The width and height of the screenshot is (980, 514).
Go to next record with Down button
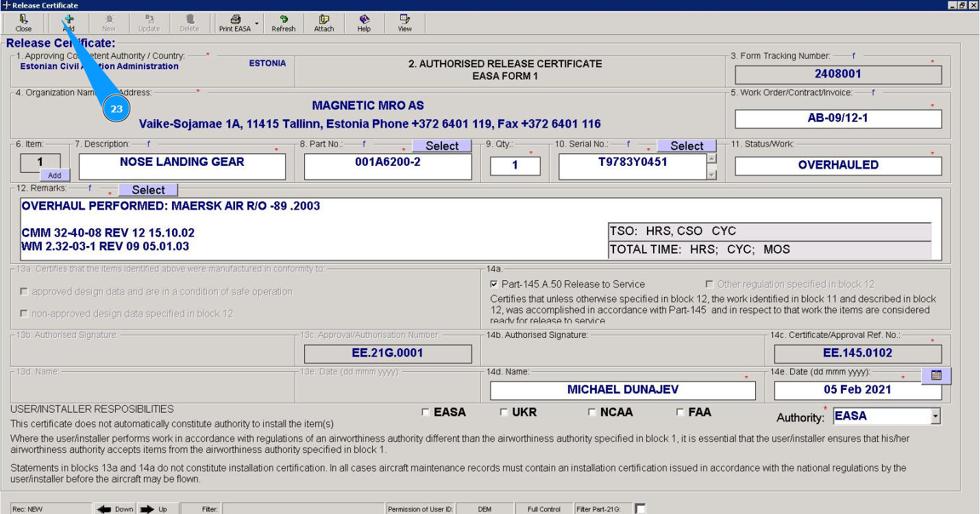(116, 509)
